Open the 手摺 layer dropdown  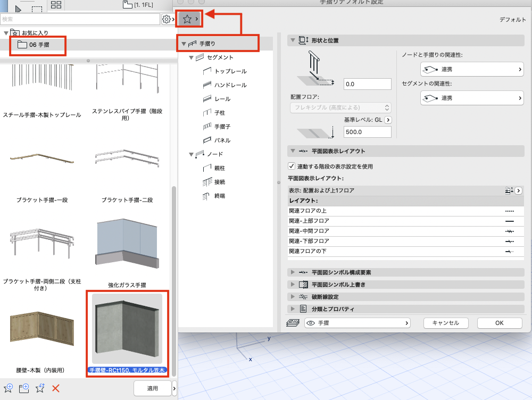(x=358, y=323)
